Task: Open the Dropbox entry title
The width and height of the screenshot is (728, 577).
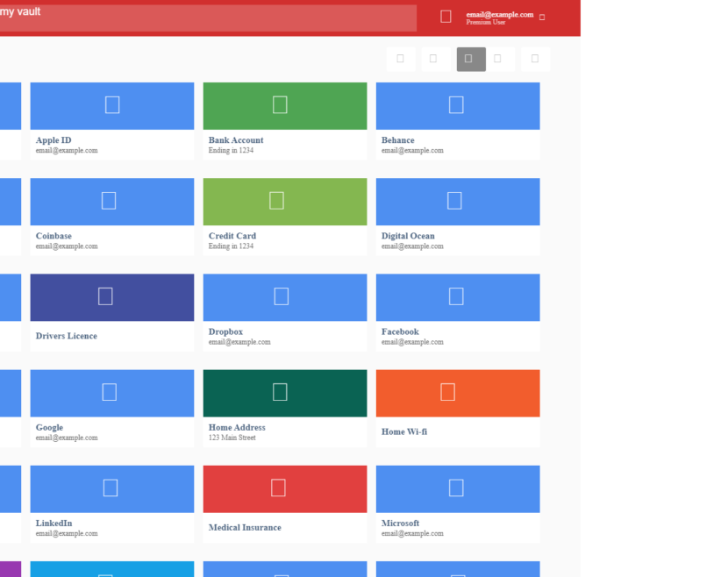Action: coord(225,331)
